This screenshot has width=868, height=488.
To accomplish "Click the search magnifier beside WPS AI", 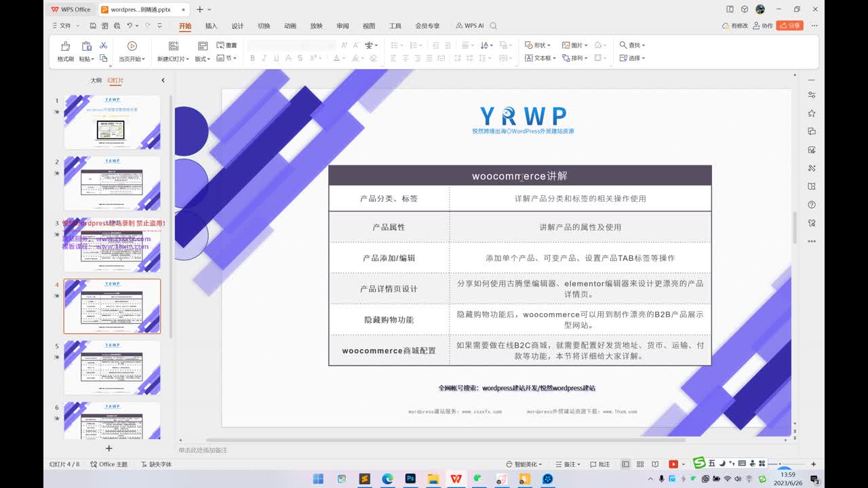I will [494, 26].
